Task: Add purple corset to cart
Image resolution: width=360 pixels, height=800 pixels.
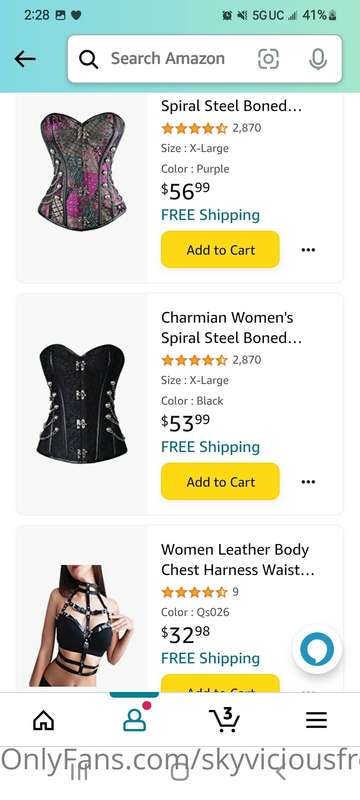Action: pyautogui.click(x=220, y=249)
